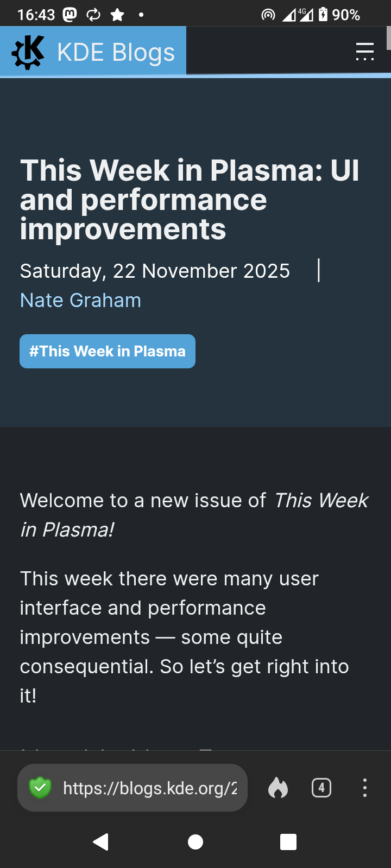The image size is (391, 868).
Task: Tap the green privacy shield icon
Action: [x=40, y=788]
